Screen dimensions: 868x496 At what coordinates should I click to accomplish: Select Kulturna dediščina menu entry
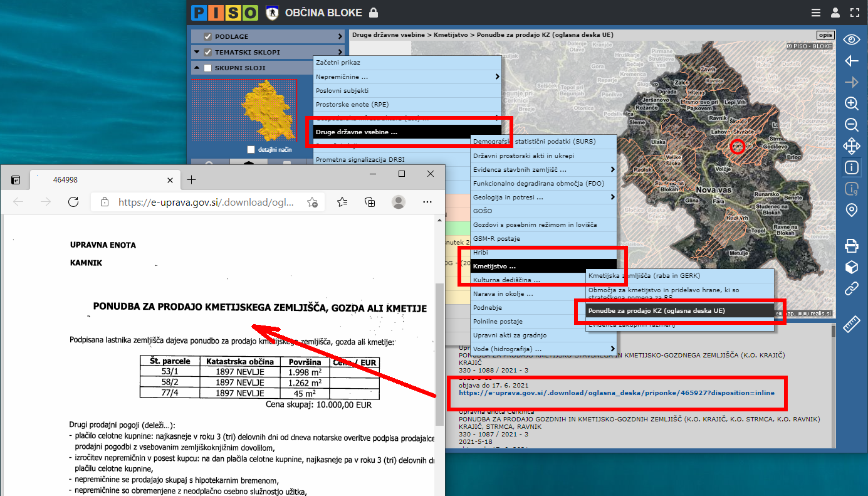click(506, 280)
